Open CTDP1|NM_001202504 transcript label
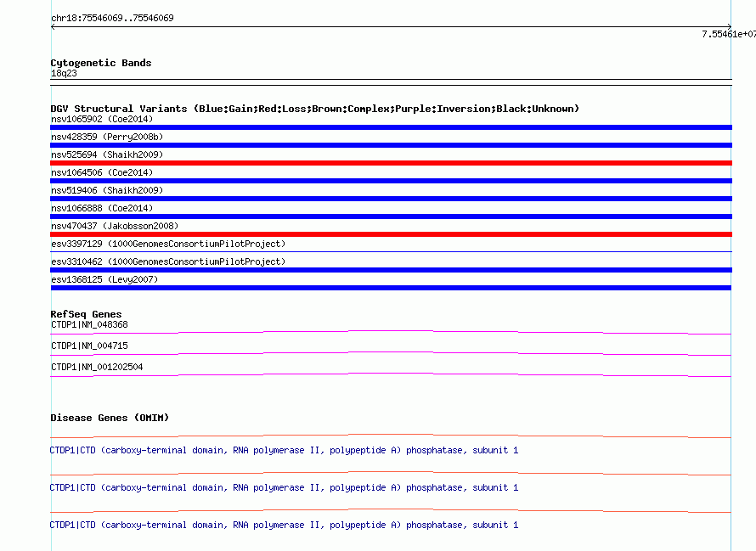The height and width of the screenshot is (551, 756). 97,368
